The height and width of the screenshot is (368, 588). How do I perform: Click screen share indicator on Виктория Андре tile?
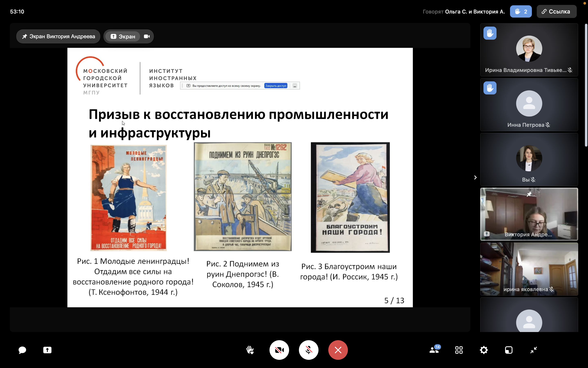coord(487,234)
